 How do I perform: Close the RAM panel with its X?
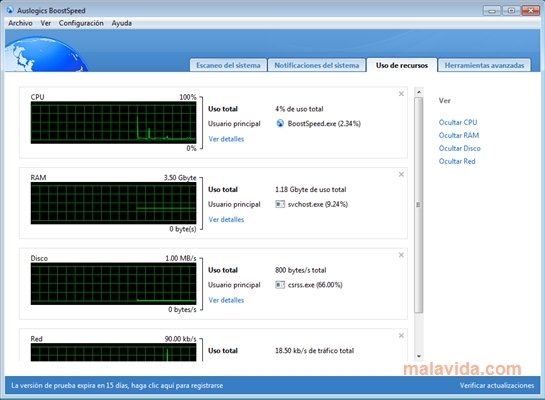click(401, 174)
